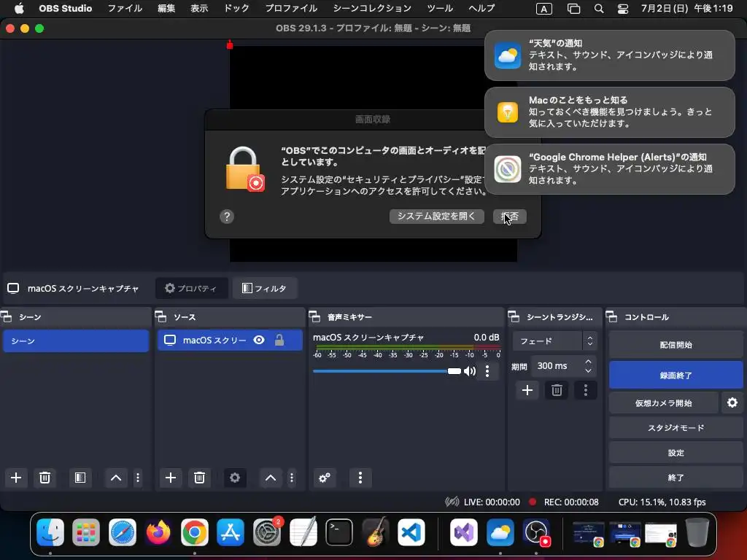Open the 天気 notification banner

click(x=610, y=55)
